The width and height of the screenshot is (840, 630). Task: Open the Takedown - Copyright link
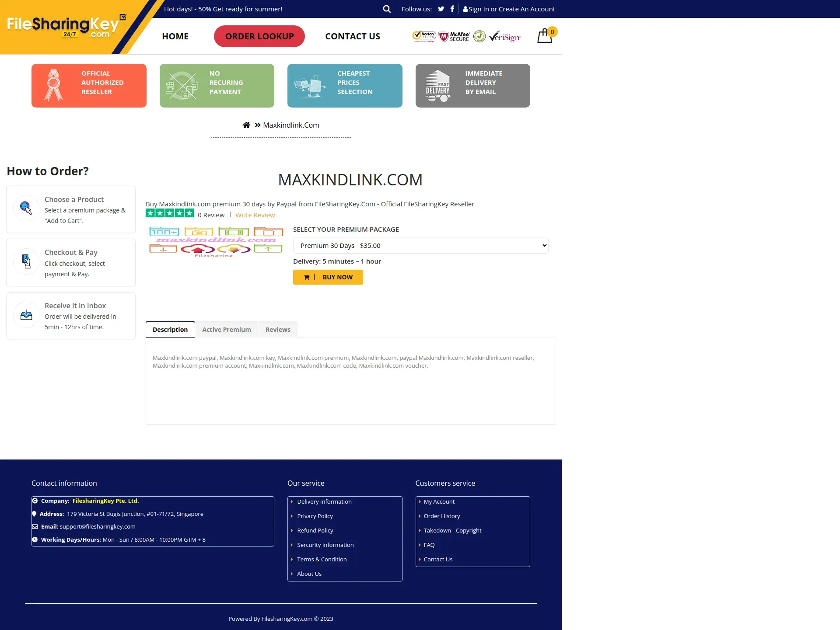tap(452, 530)
